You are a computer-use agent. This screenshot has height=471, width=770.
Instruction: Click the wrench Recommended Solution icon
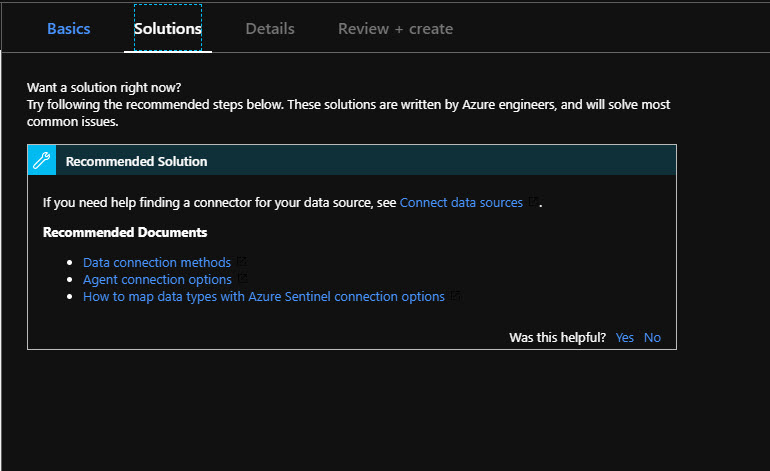[42, 160]
